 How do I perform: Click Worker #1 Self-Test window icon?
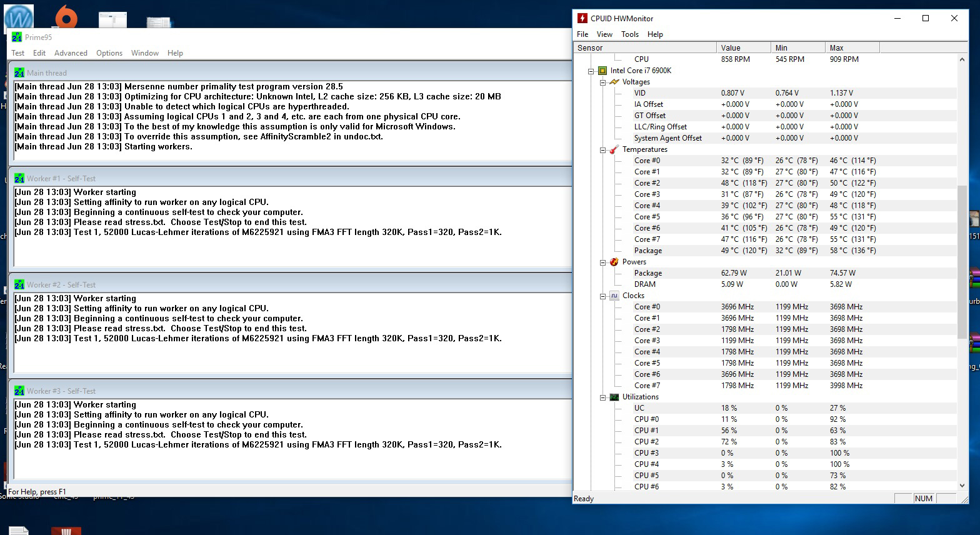[19, 178]
